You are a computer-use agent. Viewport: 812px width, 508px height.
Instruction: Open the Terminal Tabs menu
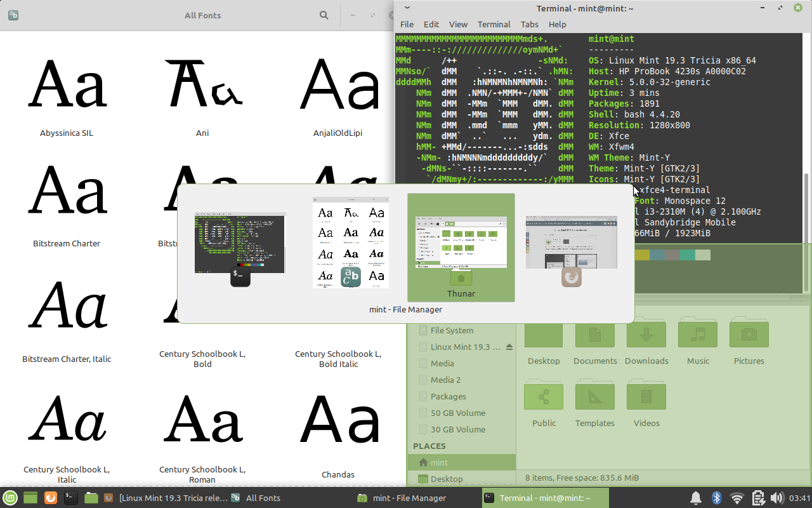[x=530, y=24]
